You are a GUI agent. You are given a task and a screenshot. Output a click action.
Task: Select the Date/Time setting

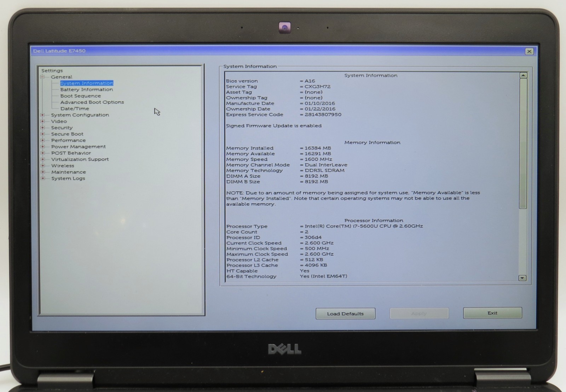click(x=74, y=109)
